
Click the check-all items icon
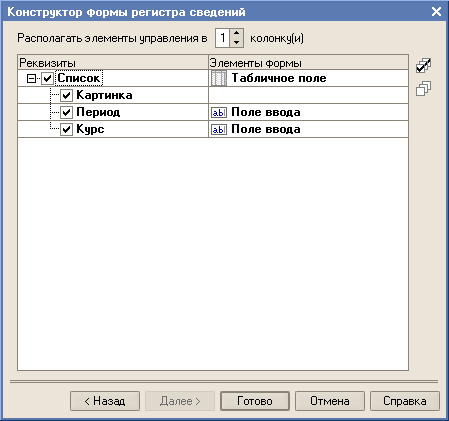tap(423, 65)
